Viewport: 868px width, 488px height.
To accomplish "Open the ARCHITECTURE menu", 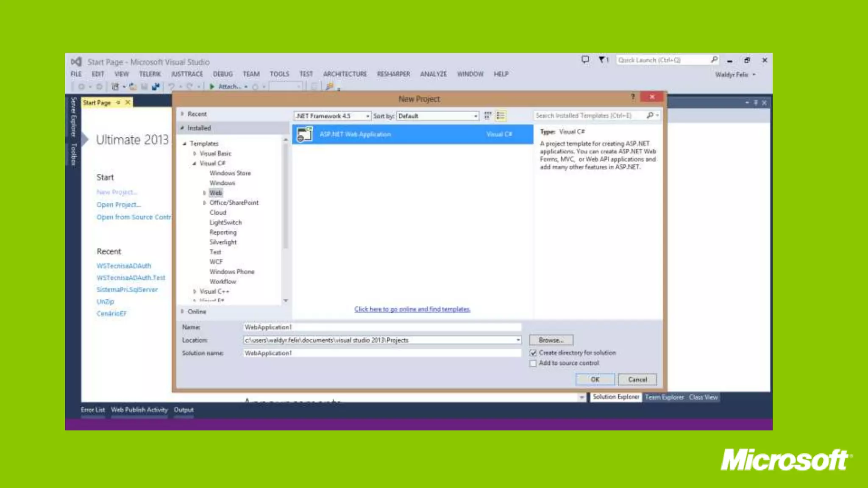I will tap(345, 74).
